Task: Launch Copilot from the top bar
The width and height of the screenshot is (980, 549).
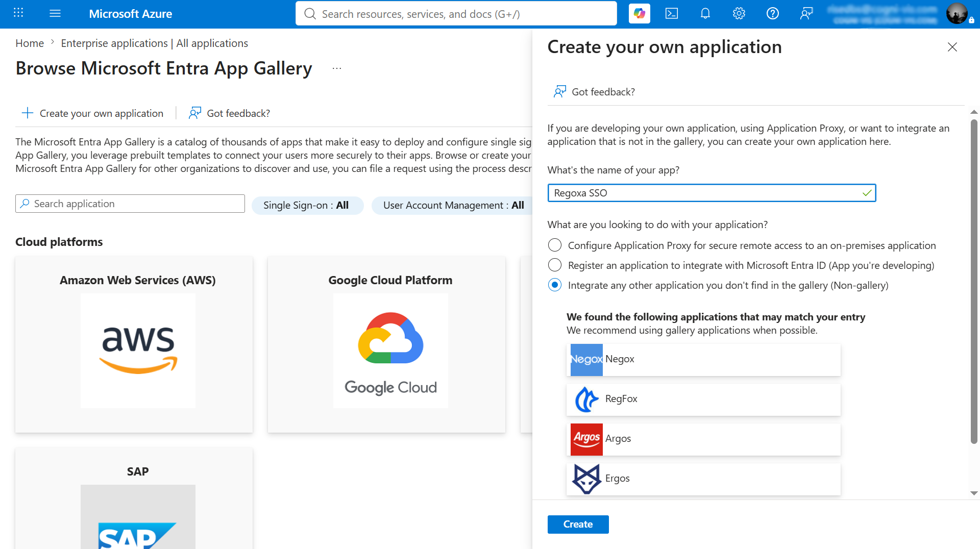Action: pos(639,14)
